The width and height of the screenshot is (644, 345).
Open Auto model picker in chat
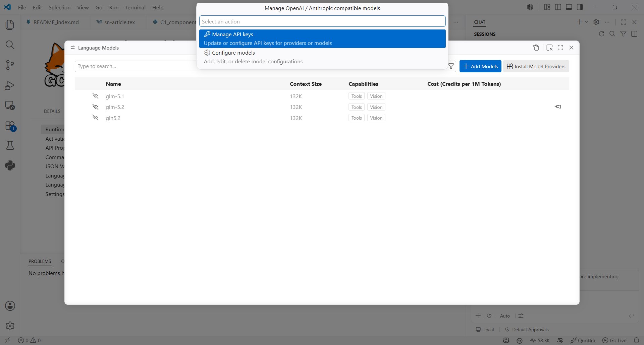pyautogui.click(x=505, y=316)
